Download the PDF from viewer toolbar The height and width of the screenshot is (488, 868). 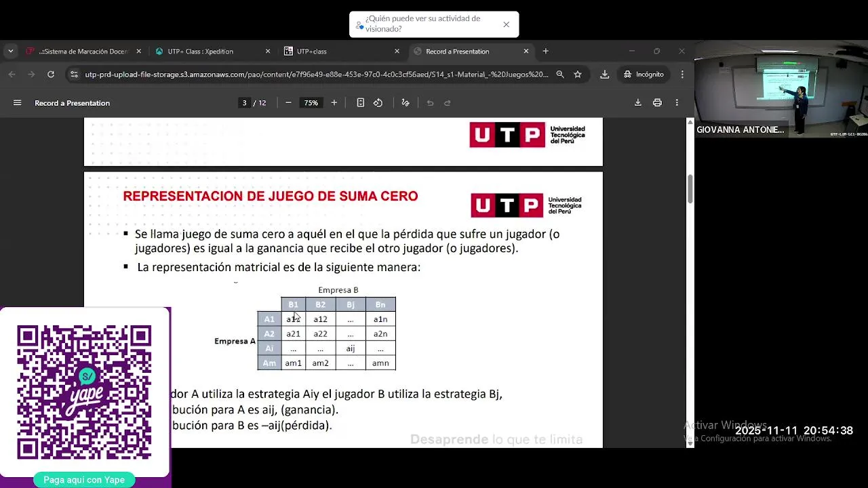coord(637,103)
